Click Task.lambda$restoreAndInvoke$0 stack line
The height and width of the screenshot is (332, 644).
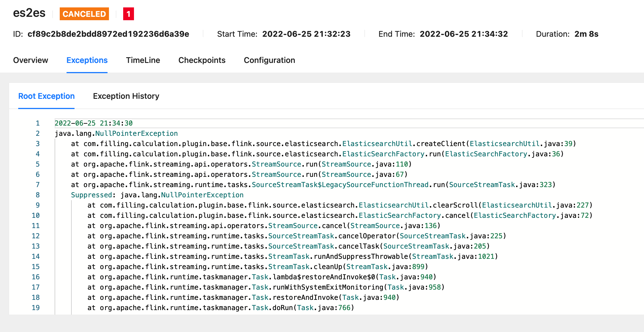click(262, 277)
